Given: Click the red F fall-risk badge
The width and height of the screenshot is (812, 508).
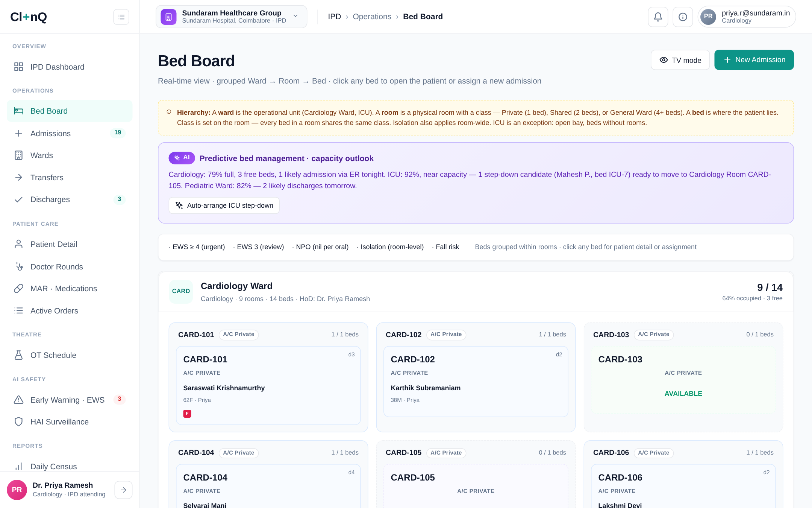Looking at the screenshot, I should click(187, 414).
